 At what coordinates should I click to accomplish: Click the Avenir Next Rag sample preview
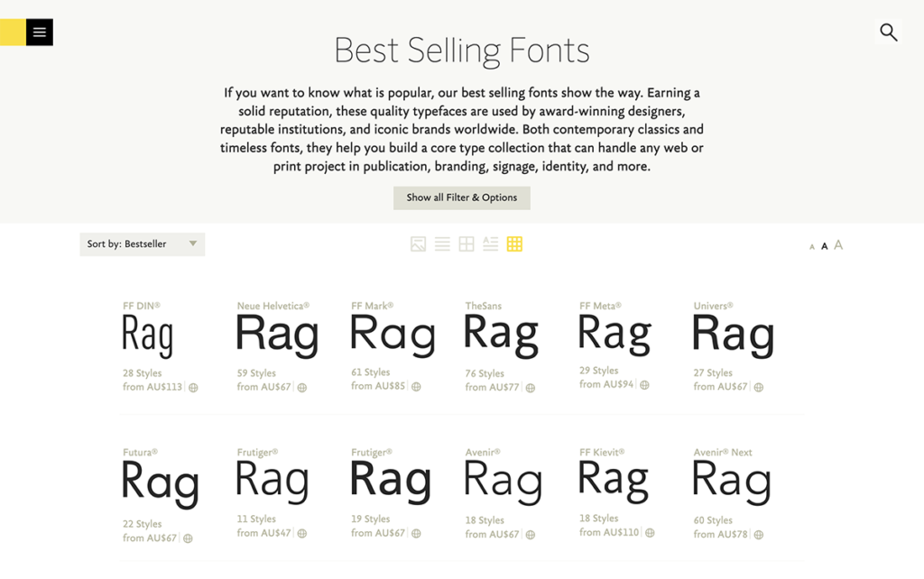(x=731, y=483)
